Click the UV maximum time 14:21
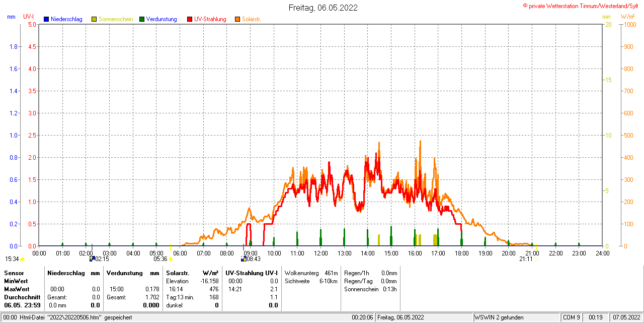The width and height of the screenshot is (644, 323). (235, 289)
